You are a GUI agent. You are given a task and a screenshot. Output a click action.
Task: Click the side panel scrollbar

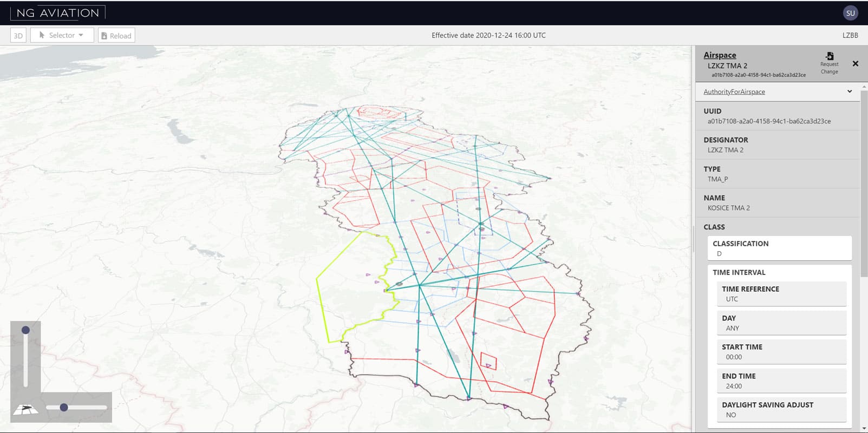(x=864, y=184)
